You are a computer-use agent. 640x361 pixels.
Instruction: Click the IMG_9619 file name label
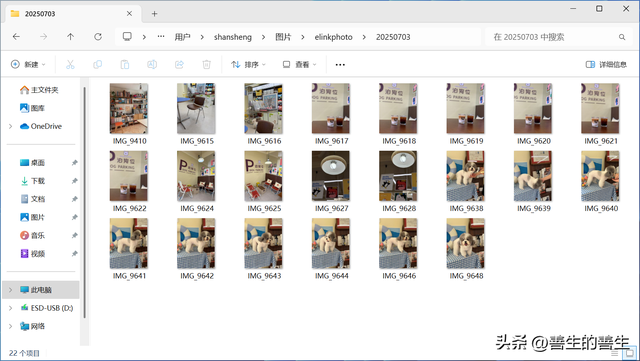click(x=467, y=141)
